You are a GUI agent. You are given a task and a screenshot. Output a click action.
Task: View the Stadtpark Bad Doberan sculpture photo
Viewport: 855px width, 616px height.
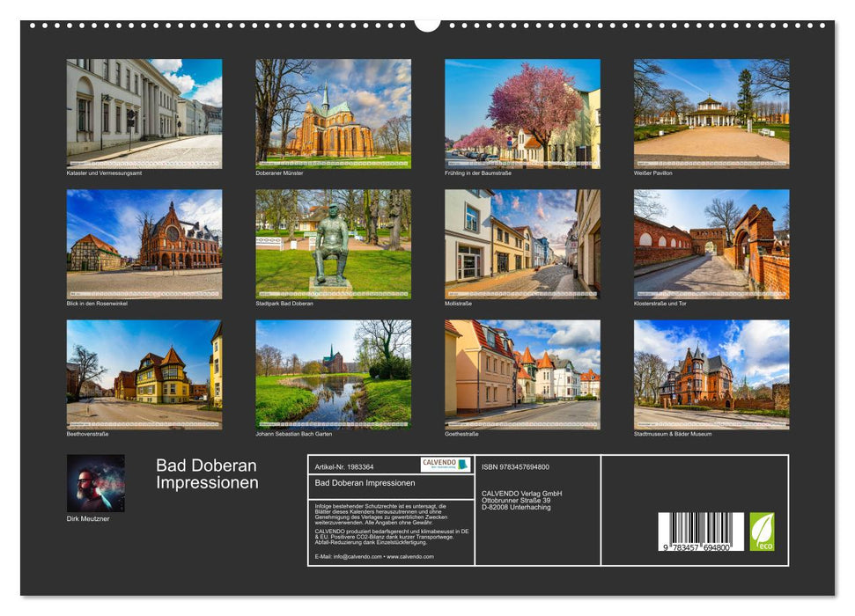(x=333, y=244)
